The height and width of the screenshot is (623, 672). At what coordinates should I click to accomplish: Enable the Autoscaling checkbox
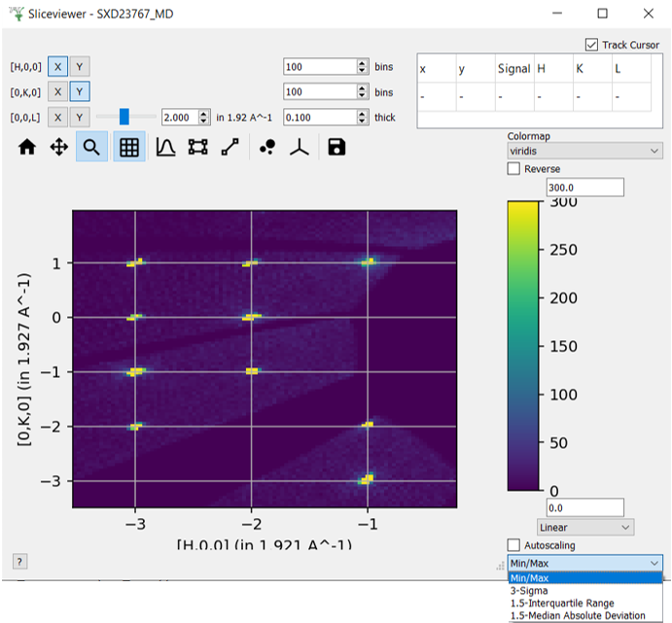pos(514,544)
